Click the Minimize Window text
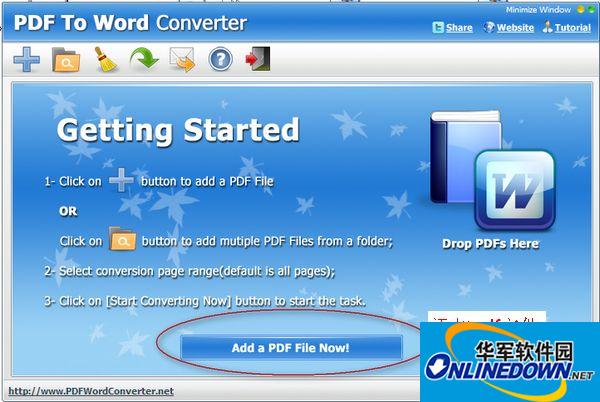The image size is (600, 402). [538, 10]
